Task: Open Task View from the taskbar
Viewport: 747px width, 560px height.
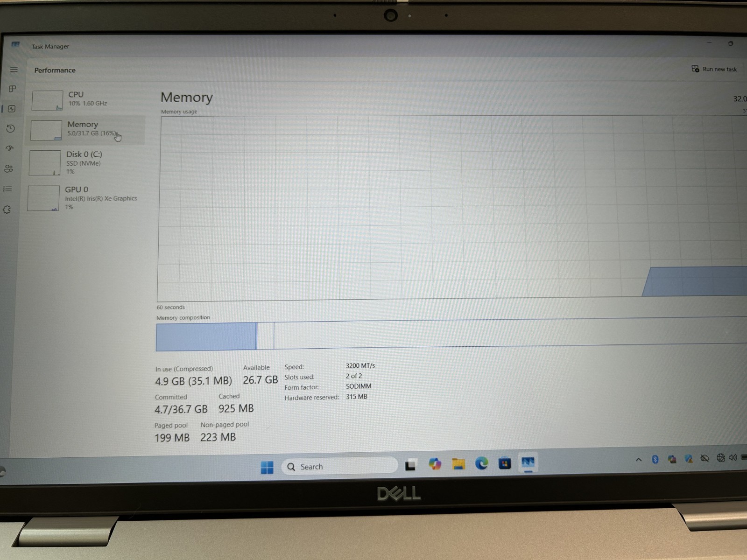Action: click(410, 465)
